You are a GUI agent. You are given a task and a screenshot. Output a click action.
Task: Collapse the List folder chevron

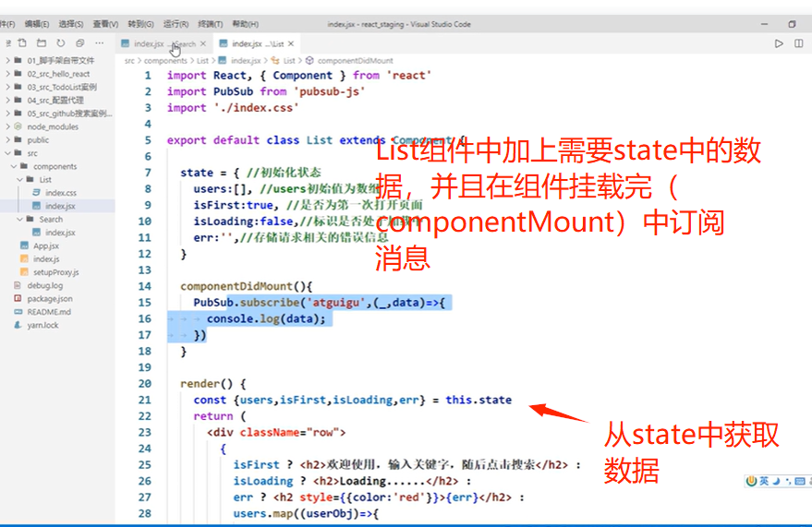(20, 179)
